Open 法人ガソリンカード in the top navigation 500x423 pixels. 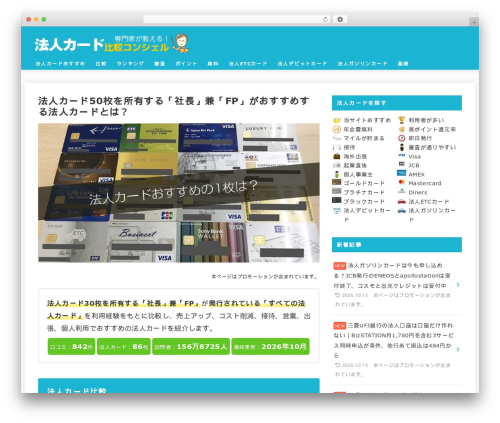[362, 64]
